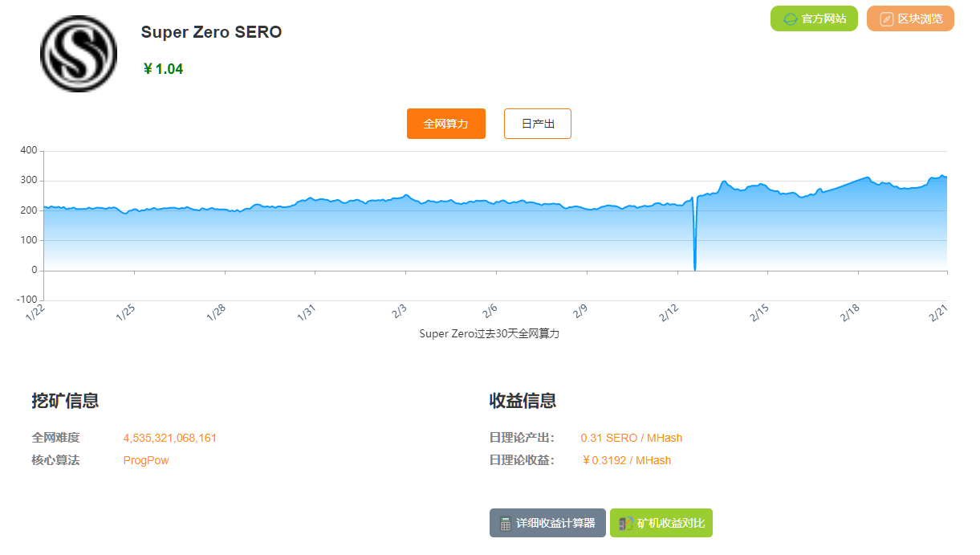Viewport: 980px width, 555px height.
Task: Switch to the 日产出 chart tab
Action: click(x=538, y=124)
